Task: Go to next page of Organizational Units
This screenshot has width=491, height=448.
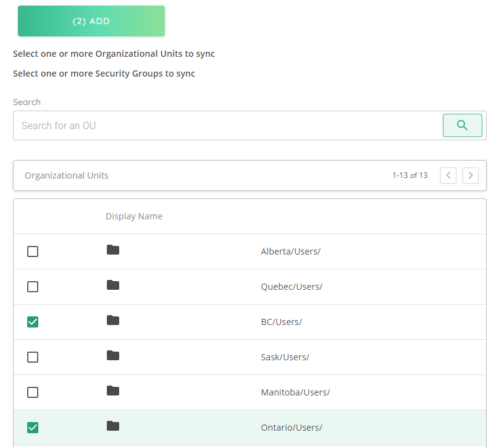Action: click(471, 175)
